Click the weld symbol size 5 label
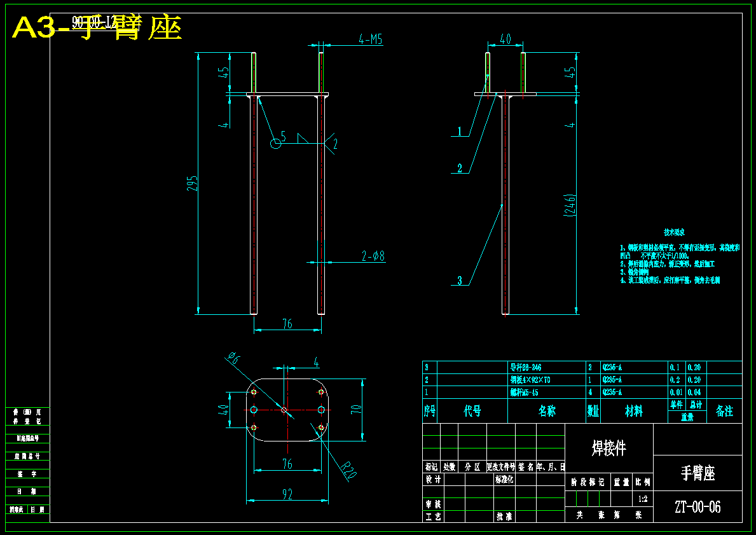Screen dimensions: 756x535 coord(284,137)
